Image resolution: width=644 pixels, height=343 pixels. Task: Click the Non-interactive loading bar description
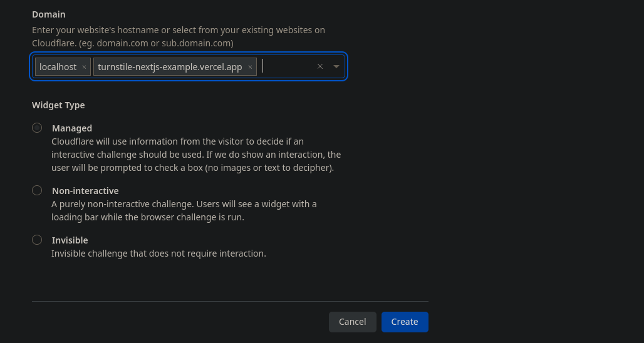coord(184,210)
